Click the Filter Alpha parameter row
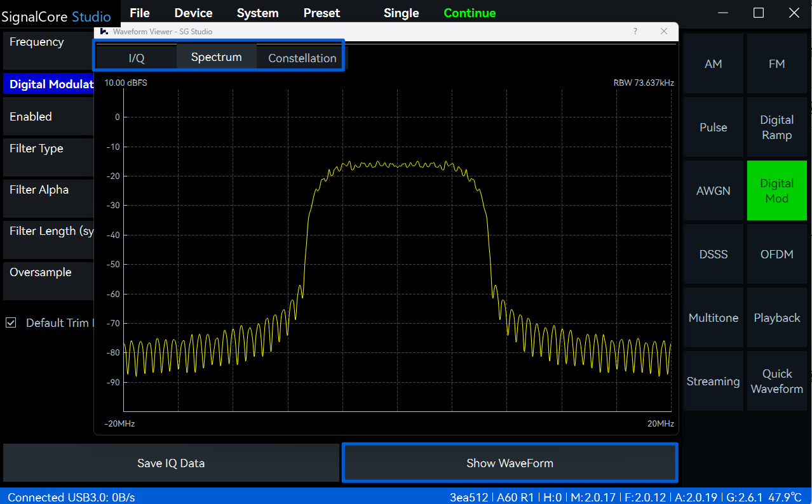812x504 pixels. tap(48, 199)
